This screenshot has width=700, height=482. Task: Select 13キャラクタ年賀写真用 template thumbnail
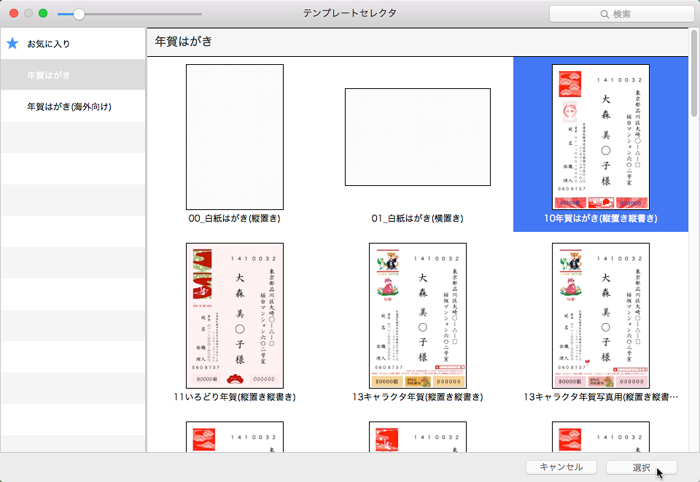click(x=600, y=315)
